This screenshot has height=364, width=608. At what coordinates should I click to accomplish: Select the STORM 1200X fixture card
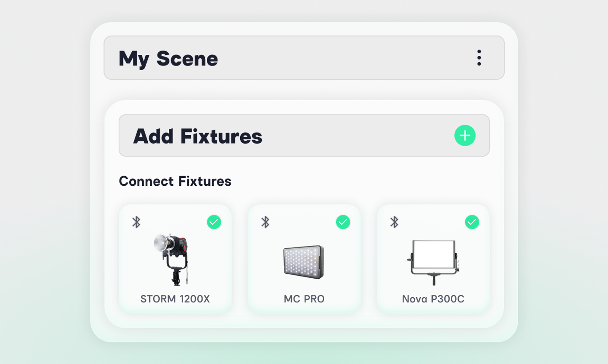click(x=175, y=258)
